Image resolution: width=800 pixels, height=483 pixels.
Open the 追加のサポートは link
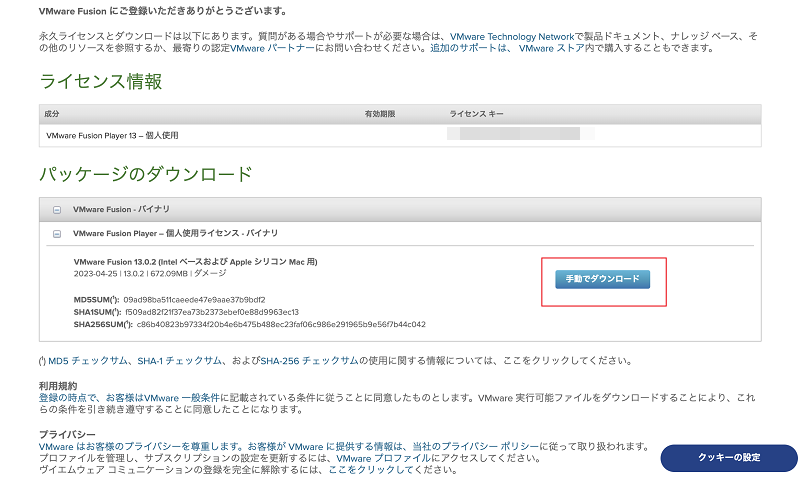click(469, 48)
